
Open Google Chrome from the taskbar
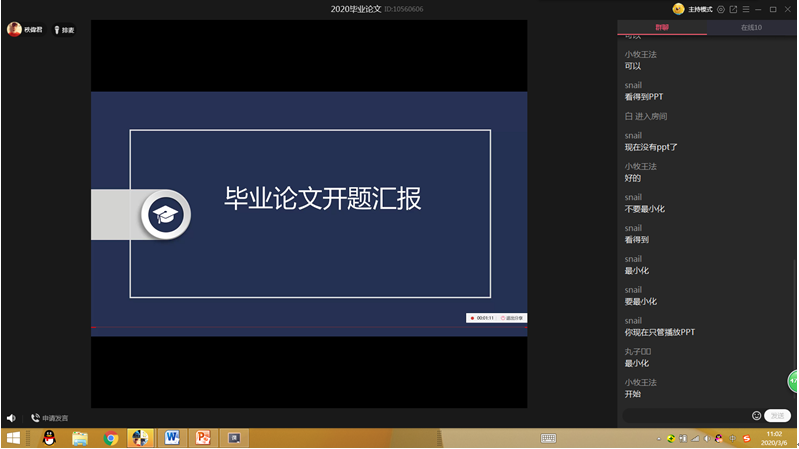[x=110, y=438]
